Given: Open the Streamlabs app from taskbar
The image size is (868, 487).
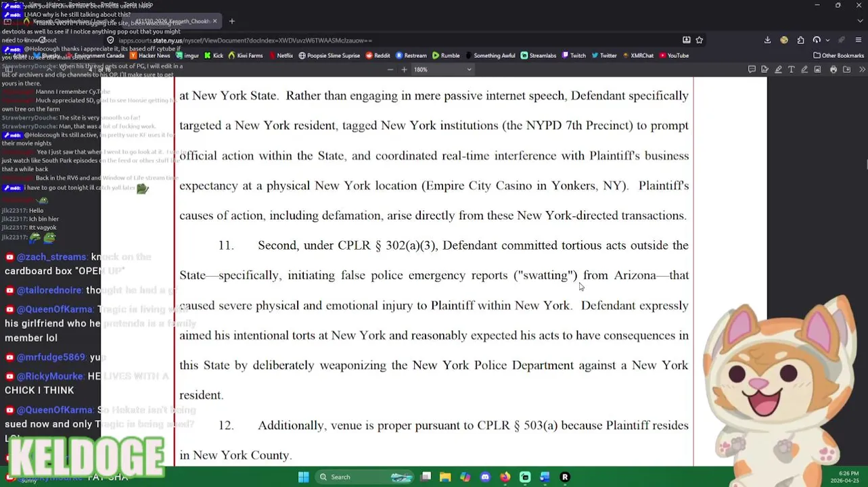Looking at the screenshot, I should click(525, 477).
